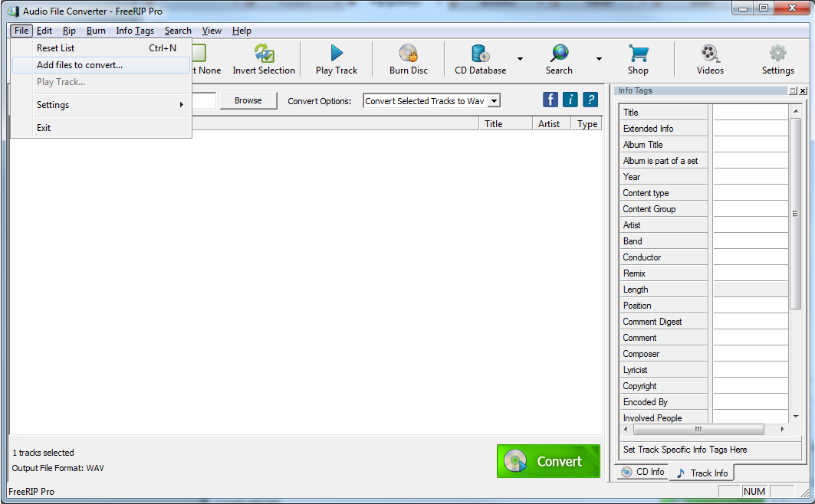815x504 pixels.
Task: Click the Year tag value field
Action: click(751, 176)
